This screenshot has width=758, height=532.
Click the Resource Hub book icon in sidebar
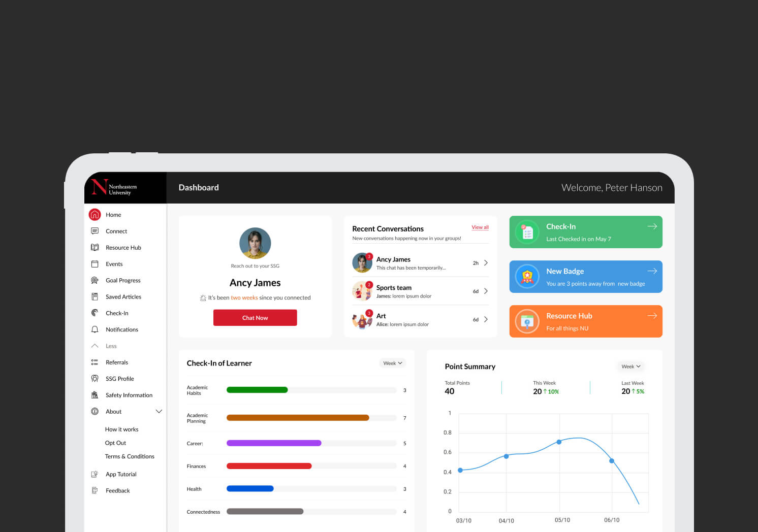94,247
